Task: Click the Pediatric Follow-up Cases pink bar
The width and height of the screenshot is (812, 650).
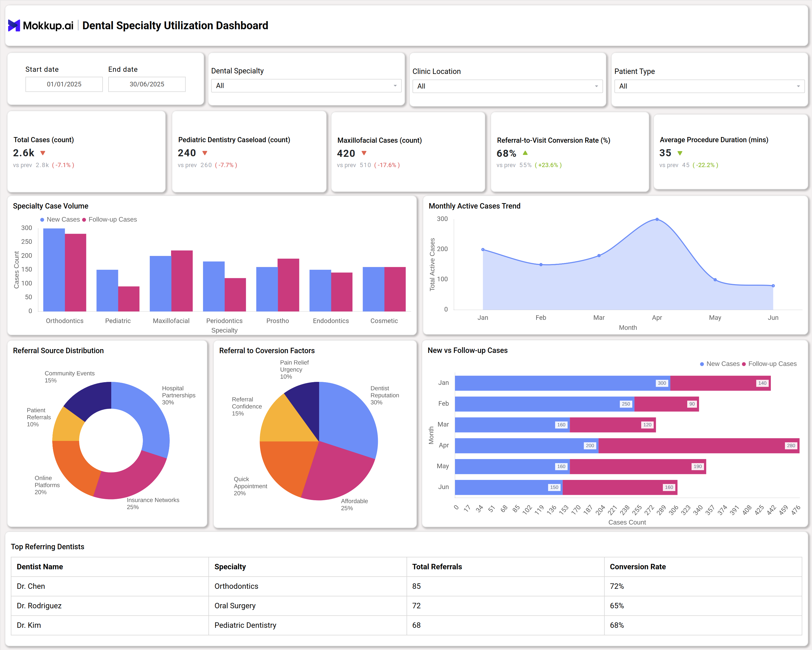Action: tap(129, 299)
